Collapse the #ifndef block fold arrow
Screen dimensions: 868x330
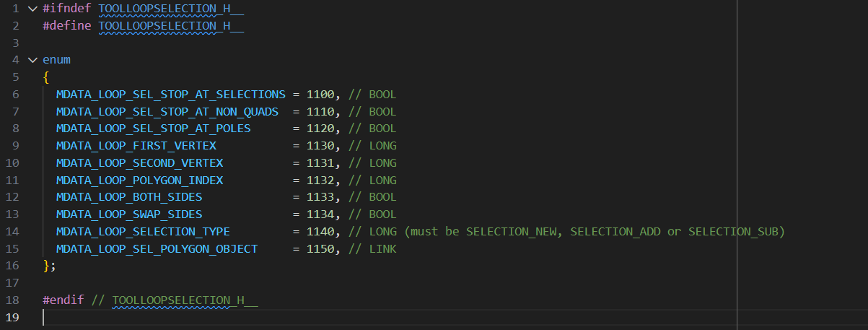(x=31, y=9)
